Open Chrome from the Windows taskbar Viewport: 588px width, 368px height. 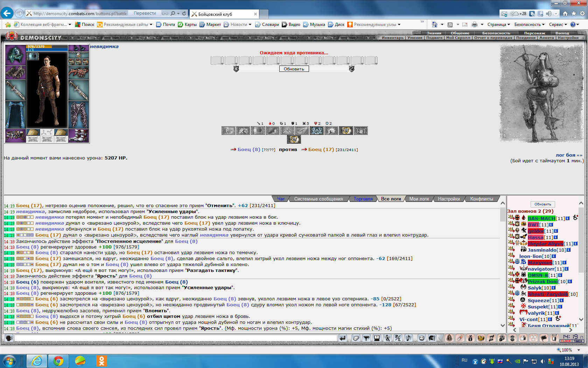point(58,361)
